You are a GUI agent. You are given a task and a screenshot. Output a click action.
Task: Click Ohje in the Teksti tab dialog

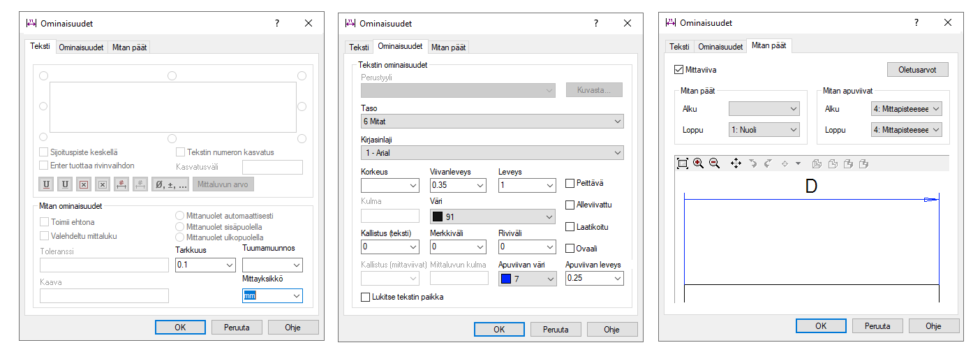(293, 327)
